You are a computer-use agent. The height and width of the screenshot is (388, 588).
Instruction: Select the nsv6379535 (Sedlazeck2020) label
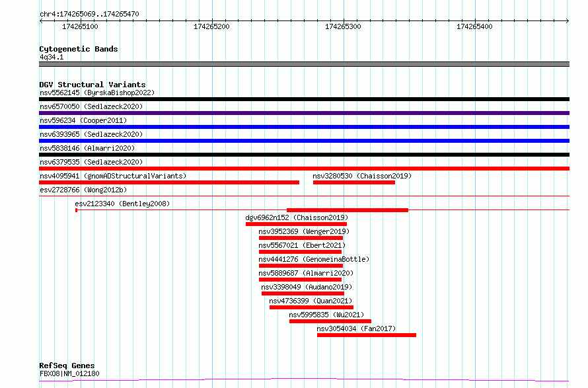point(91,162)
